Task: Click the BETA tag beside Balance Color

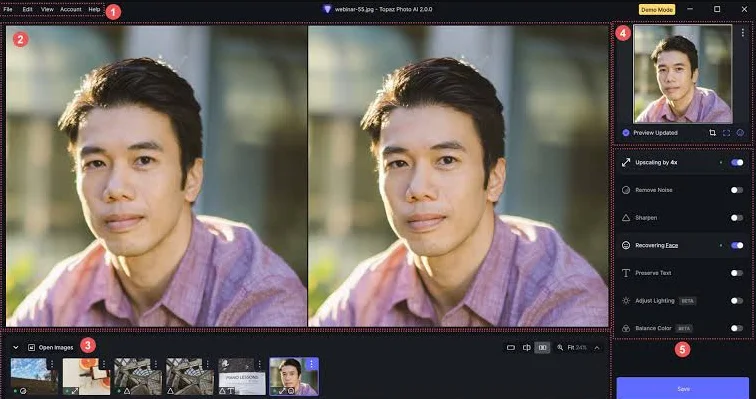Action: (x=684, y=328)
